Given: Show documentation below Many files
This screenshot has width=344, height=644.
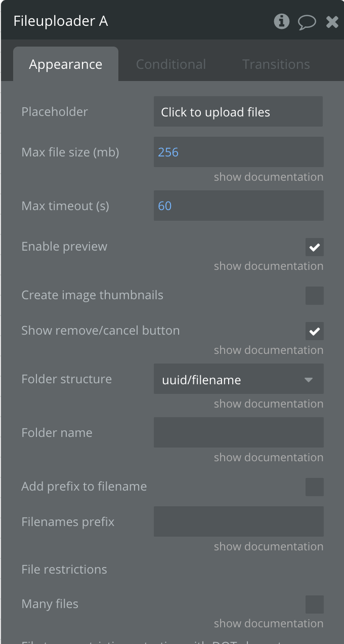Looking at the screenshot, I should click(268, 624).
